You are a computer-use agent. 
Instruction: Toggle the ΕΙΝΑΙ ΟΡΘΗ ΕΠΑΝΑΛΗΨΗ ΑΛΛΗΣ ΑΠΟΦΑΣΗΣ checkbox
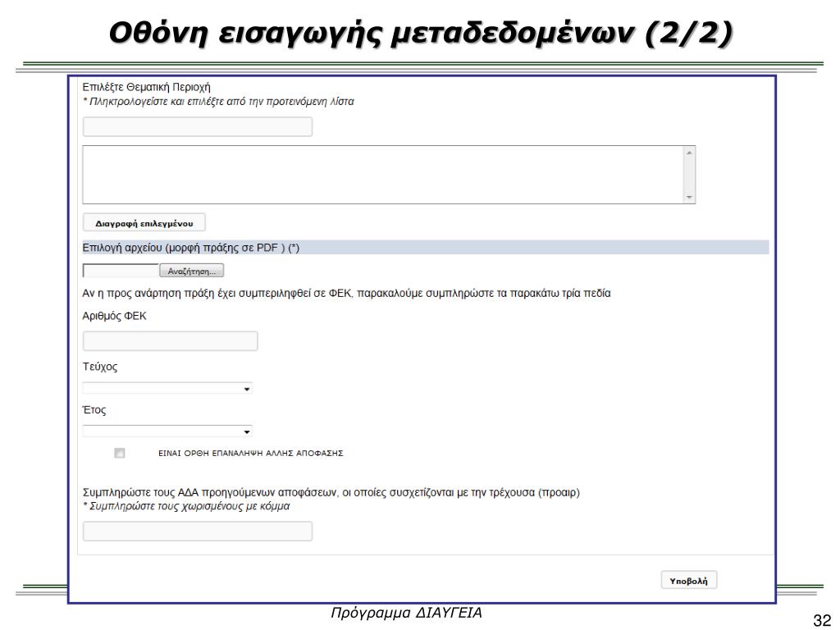pyautogui.click(x=120, y=453)
